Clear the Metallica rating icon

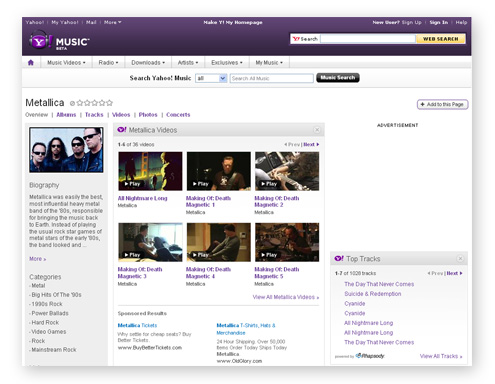click(x=72, y=103)
